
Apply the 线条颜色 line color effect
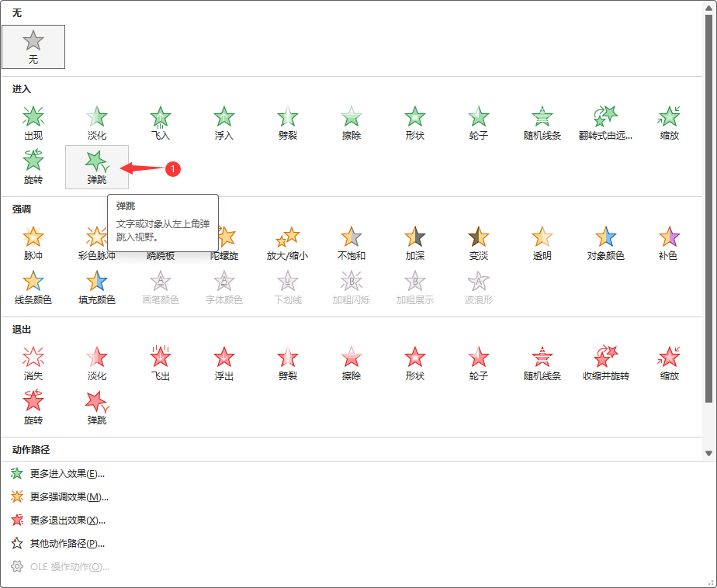pyautogui.click(x=33, y=288)
